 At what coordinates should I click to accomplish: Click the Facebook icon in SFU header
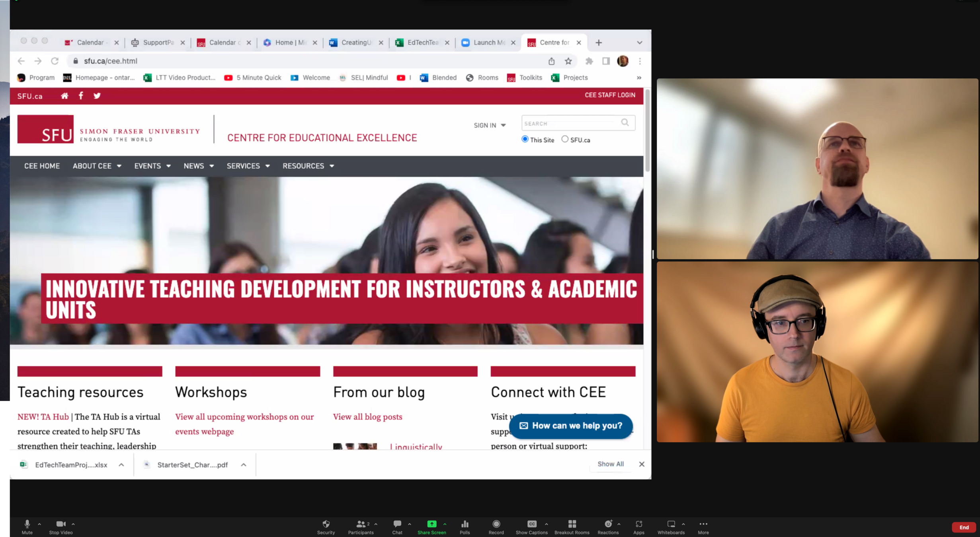click(x=81, y=95)
